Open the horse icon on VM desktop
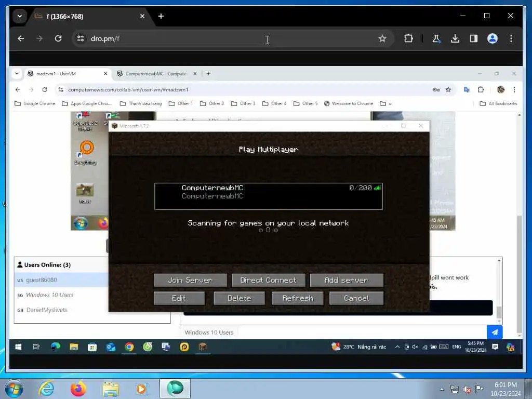Image resolution: width=532 pixels, height=399 pixels. coord(85,193)
